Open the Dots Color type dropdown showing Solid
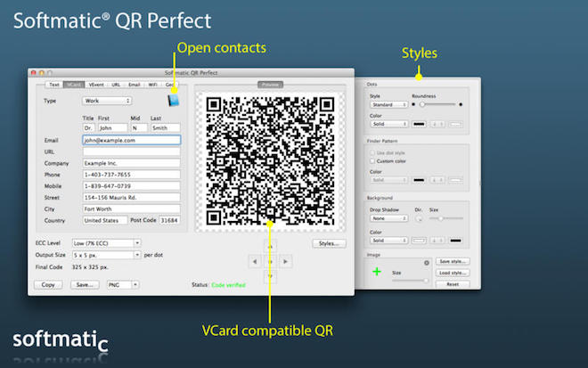The height and width of the screenshot is (368, 588). click(388, 124)
